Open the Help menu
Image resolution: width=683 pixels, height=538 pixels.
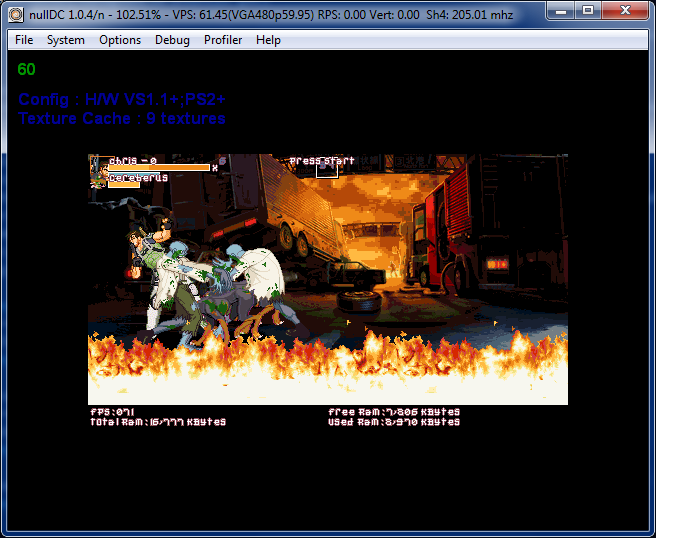pos(268,40)
